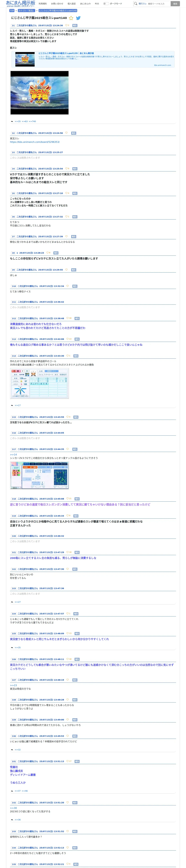Click the thread title にじさんじ甲子園2025総合スレpart140
The height and width of the screenshot is (868, 186).
point(39,18)
